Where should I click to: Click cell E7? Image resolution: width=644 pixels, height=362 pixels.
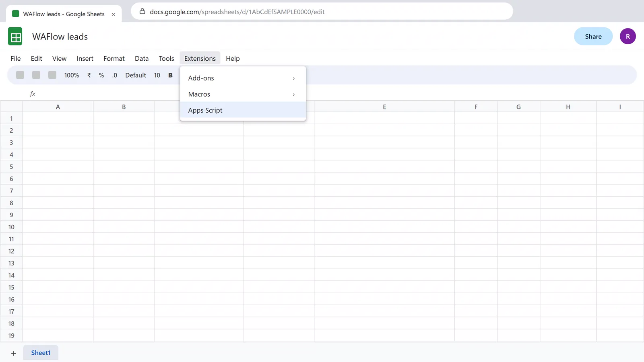[x=384, y=191]
